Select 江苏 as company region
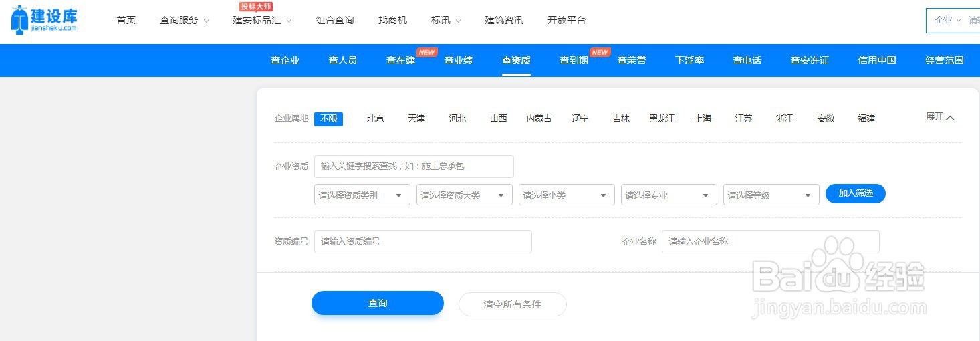Image resolution: width=980 pixels, height=341 pixels. point(743,118)
